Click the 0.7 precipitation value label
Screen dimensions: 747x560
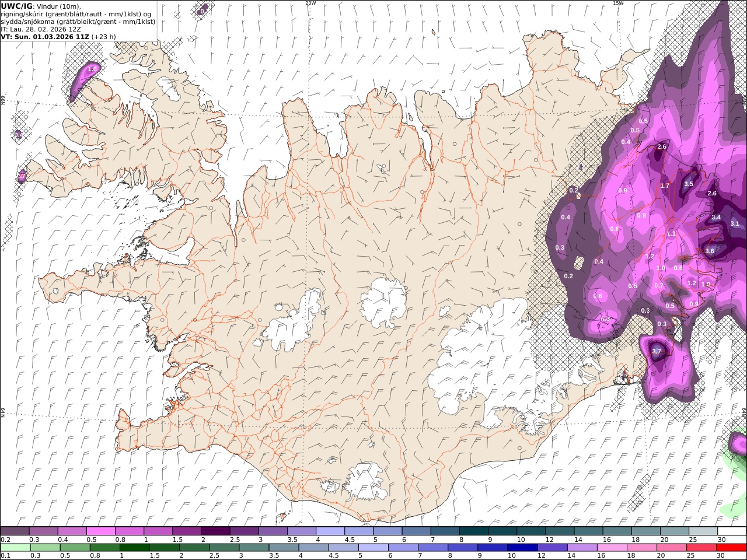click(658, 285)
